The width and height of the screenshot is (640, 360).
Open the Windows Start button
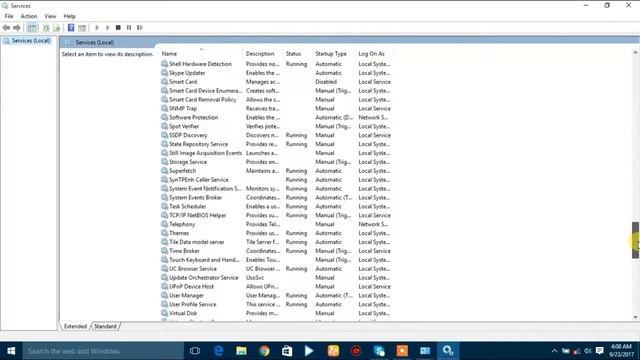pyautogui.click(x=11, y=351)
